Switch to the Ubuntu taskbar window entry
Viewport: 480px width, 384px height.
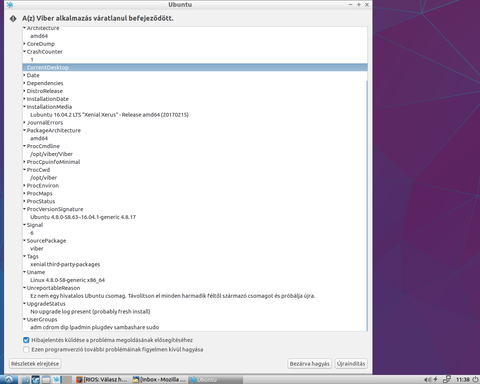[x=215, y=379]
